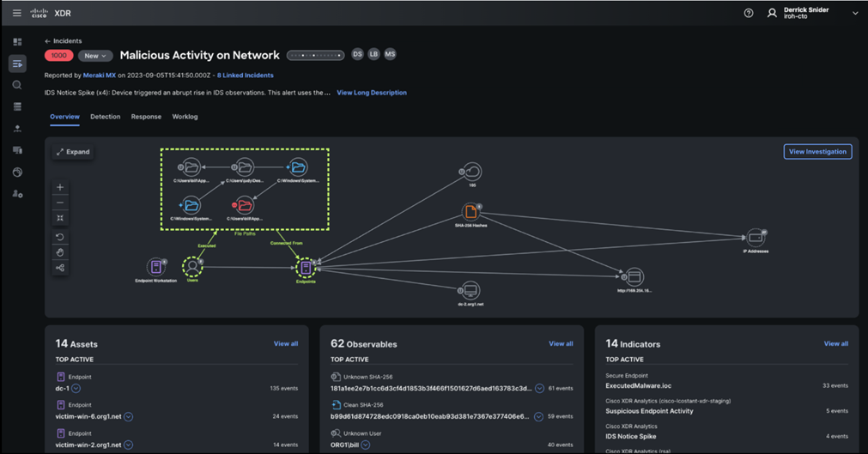
Task: Open the New status dropdown
Action: (x=95, y=56)
